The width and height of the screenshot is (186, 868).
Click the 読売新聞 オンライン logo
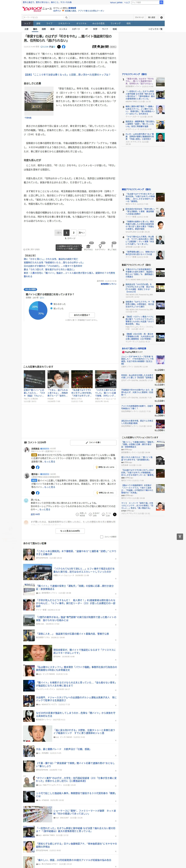click(x=104, y=47)
